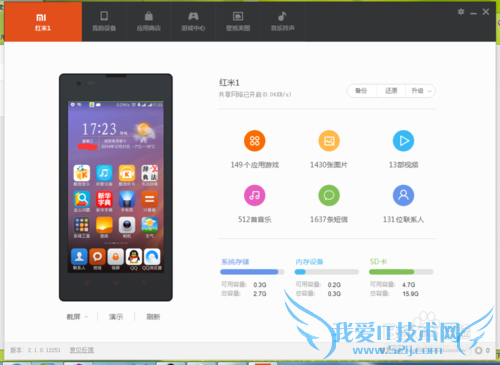Open the 我的设备 tab
The width and height of the screenshot is (500, 365).
(x=104, y=22)
